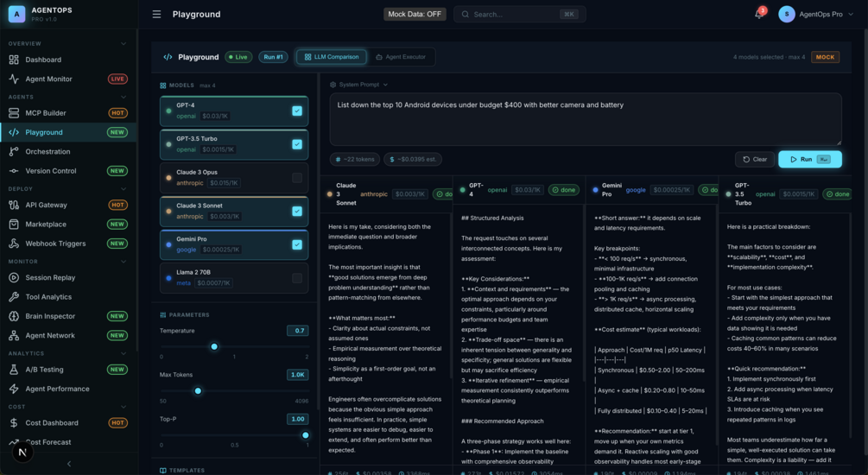
Task: Collapse the Agents section chevron
Action: point(123,97)
